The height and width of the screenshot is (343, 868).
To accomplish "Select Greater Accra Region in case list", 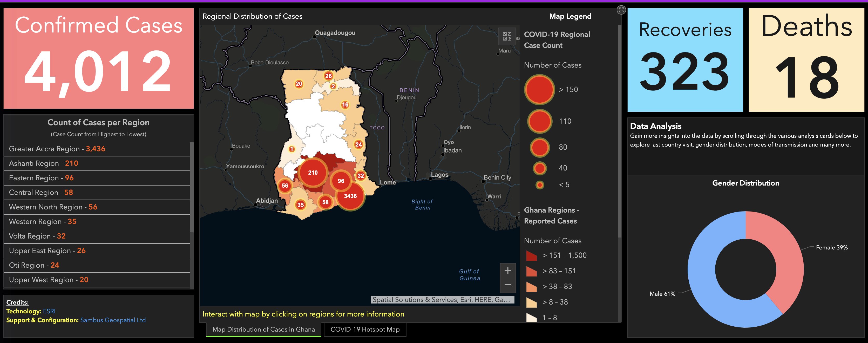I will 57,149.
